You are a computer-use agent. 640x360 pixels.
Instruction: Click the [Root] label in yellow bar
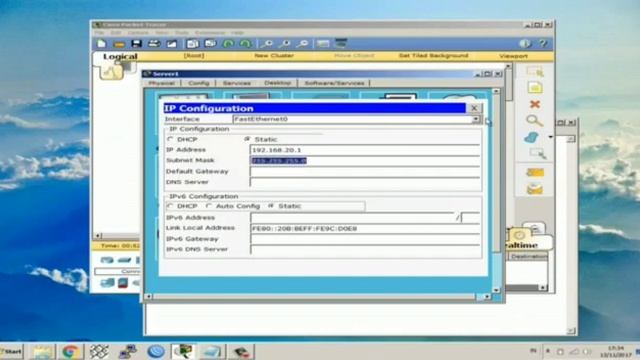coord(194,56)
